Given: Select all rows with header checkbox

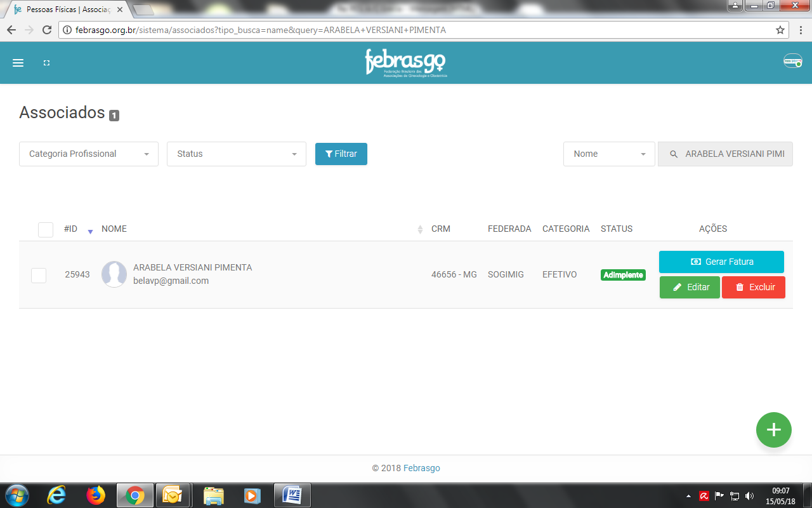Looking at the screenshot, I should [x=46, y=229].
